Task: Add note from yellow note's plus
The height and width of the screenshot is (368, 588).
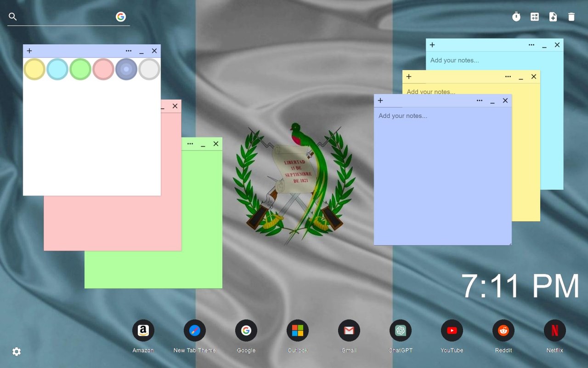Action: [409, 76]
